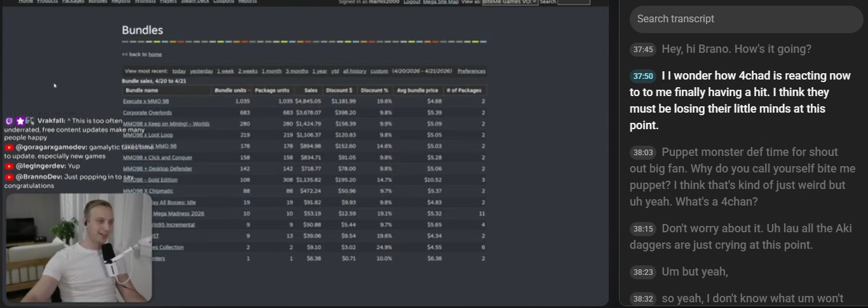Click the YouTube icon beside @goragarxgamedev
The width and height of the screenshot is (868, 308).
(x=9, y=147)
